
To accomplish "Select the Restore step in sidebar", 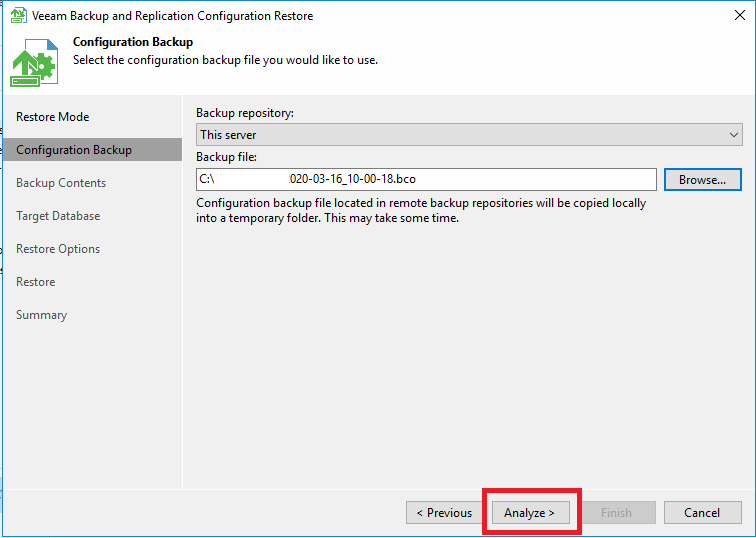I will [36, 282].
